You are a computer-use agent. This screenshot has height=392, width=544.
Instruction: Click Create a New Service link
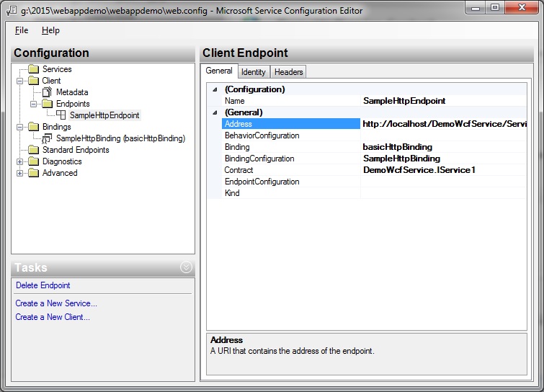[x=56, y=303]
